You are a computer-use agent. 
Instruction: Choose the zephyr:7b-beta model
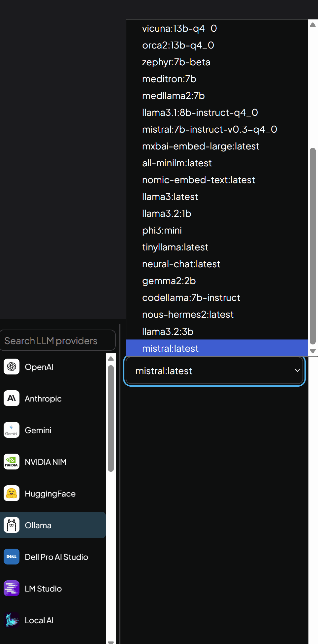coord(176,62)
